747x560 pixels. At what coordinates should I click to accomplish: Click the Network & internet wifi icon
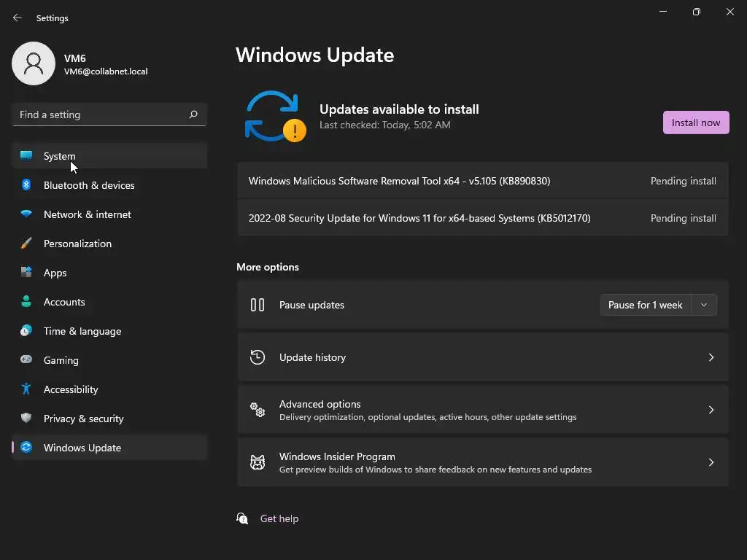(26, 214)
